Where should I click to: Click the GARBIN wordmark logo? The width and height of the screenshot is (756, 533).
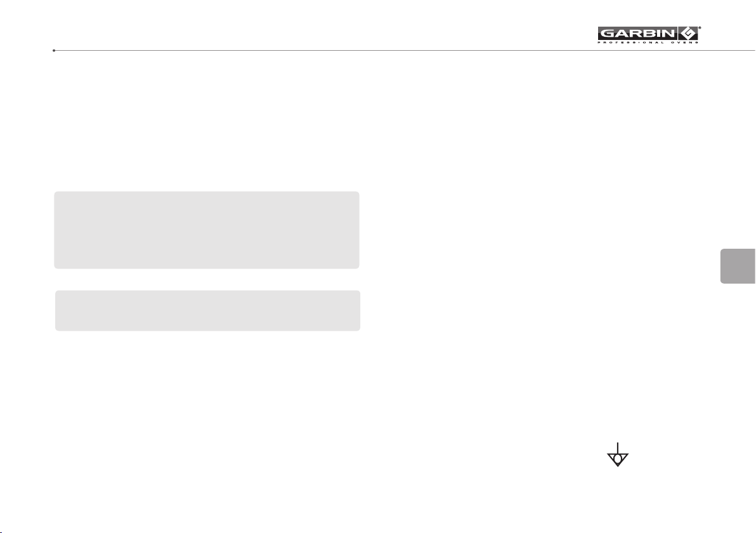(638, 33)
